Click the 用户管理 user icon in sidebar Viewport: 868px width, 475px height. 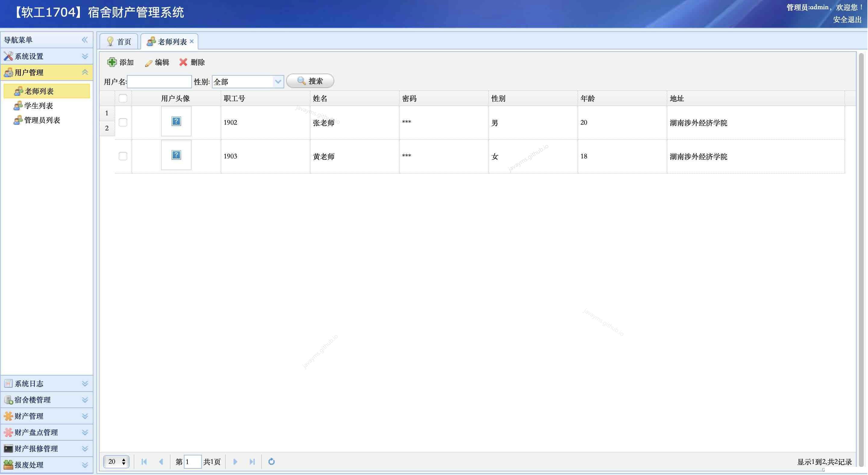[8, 72]
